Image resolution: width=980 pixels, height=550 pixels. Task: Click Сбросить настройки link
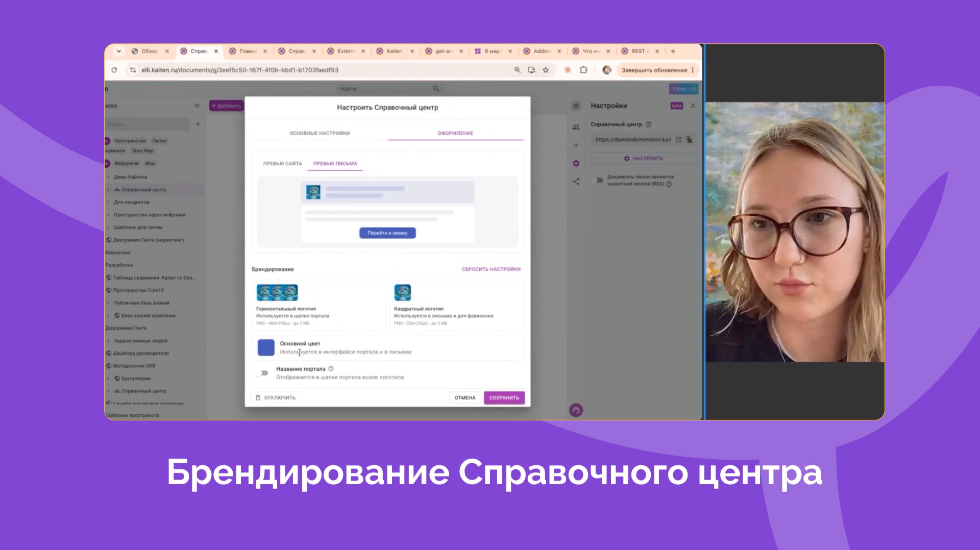(x=491, y=269)
